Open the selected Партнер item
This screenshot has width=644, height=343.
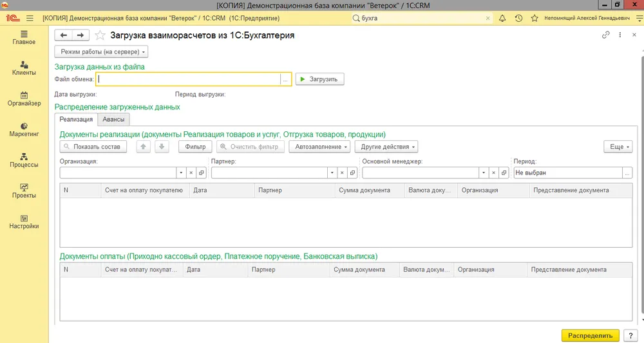point(352,172)
